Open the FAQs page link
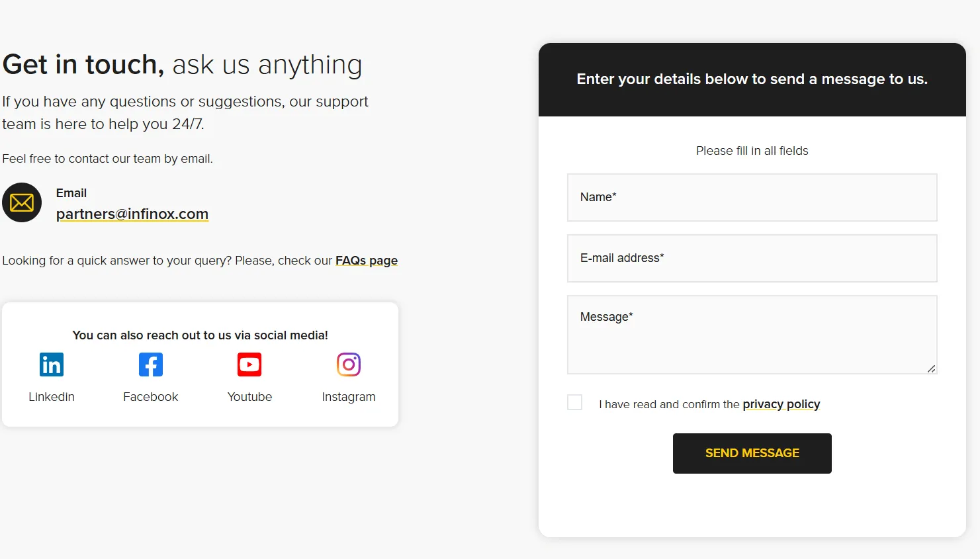Image resolution: width=980 pixels, height=559 pixels. (367, 261)
